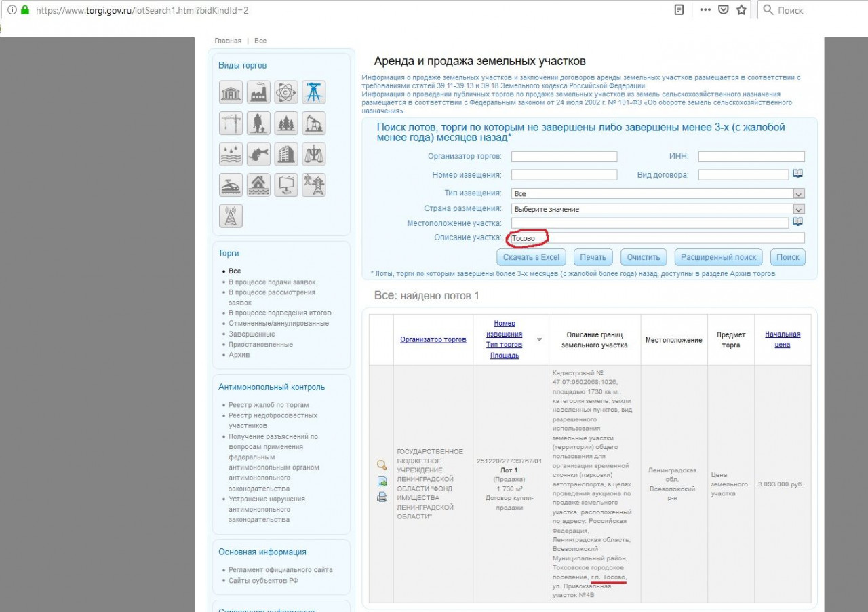868x612 pixels.
Task: Sort by Начальная цена column link
Action: coord(783,339)
